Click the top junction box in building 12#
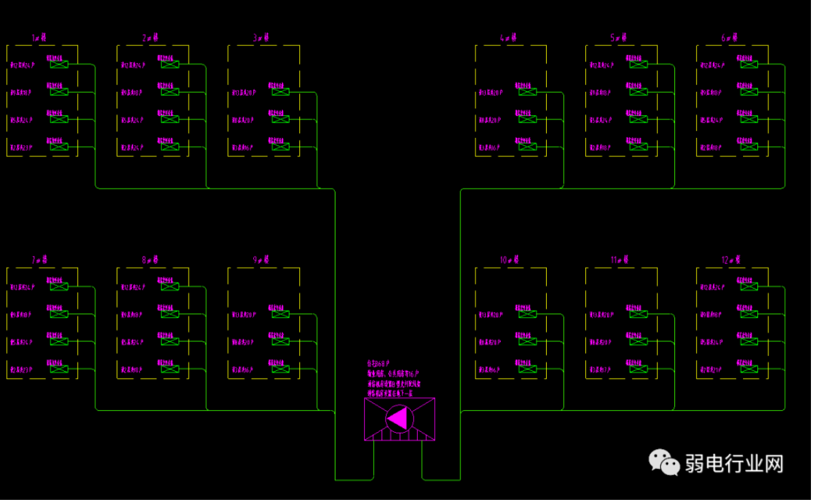The image size is (813, 504). point(749,287)
